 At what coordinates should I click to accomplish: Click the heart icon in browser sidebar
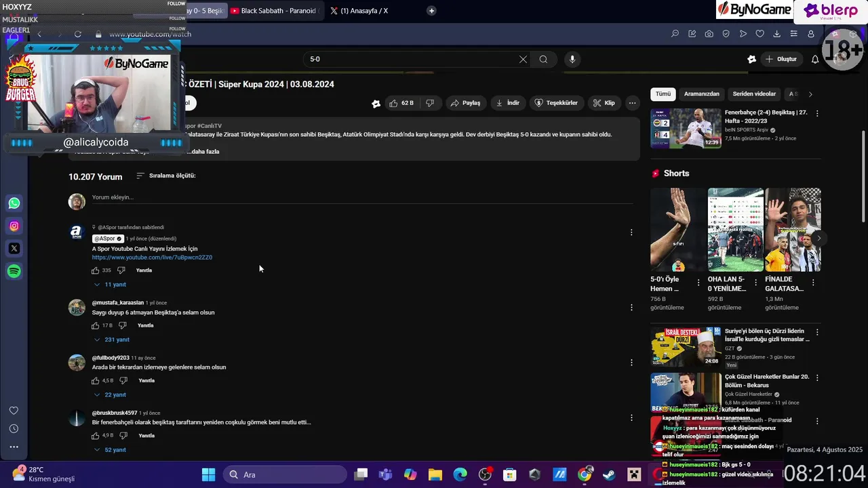coord(14,411)
